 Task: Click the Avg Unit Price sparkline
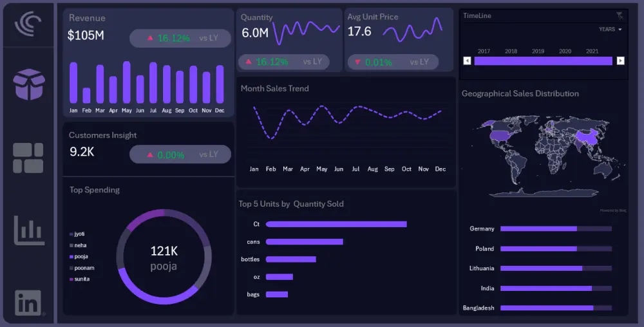(x=412, y=30)
